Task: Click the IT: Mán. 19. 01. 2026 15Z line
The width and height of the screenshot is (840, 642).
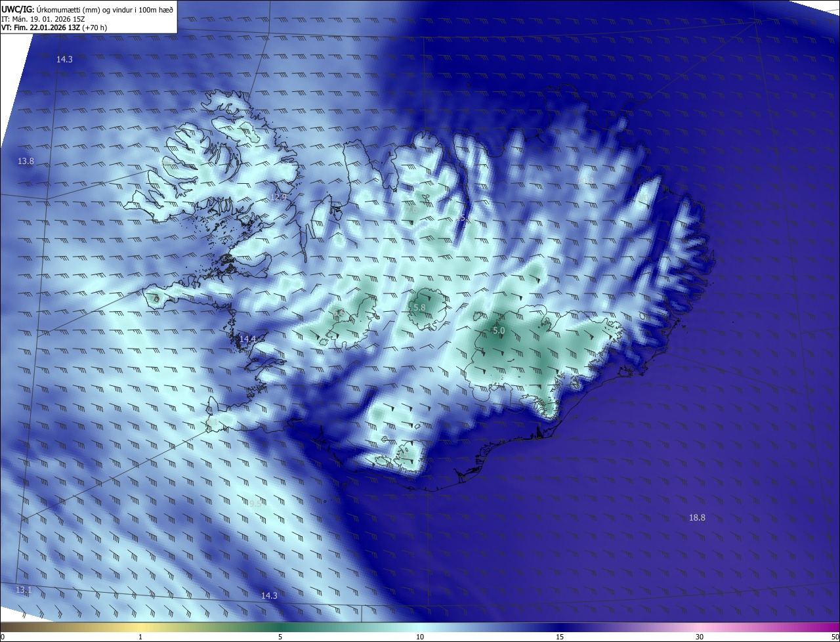Action: (x=43, y=19)
